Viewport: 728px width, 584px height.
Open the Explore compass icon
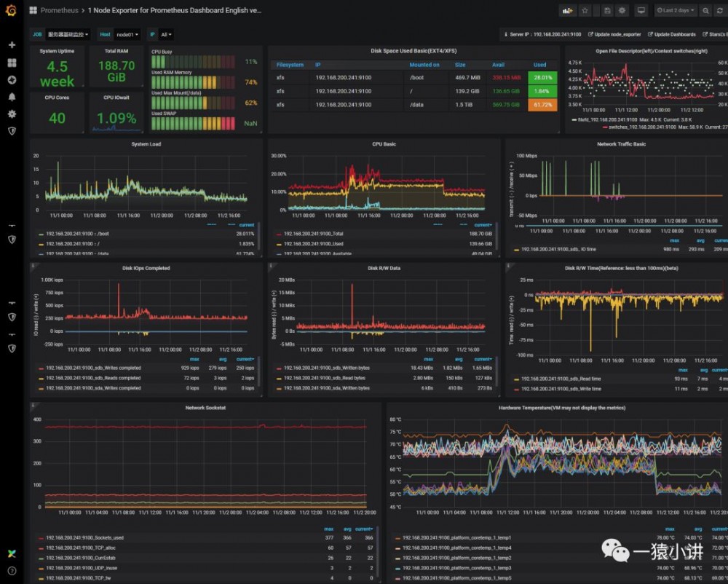(12, 80)
